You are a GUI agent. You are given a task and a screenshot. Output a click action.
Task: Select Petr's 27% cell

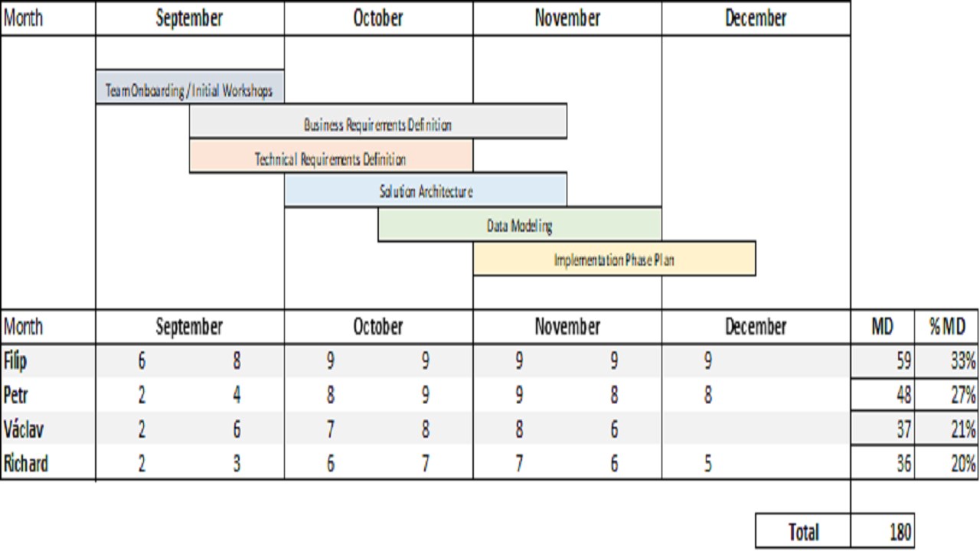tap(947, 395)
